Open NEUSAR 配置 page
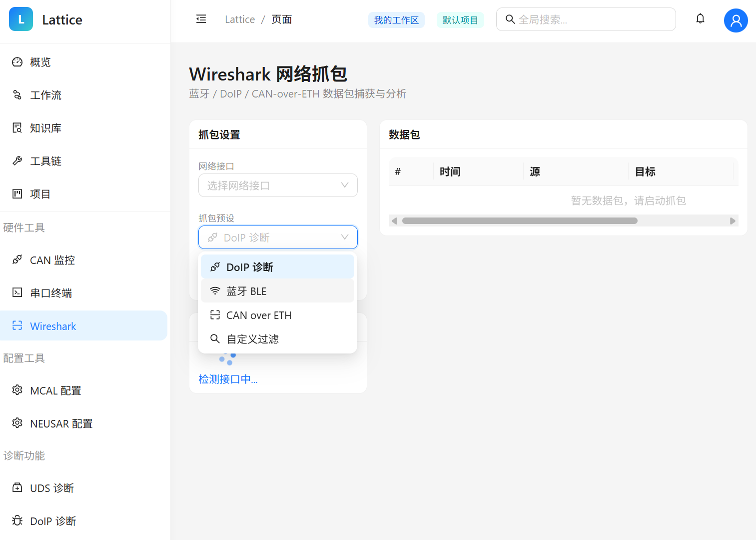 (83, 423)
